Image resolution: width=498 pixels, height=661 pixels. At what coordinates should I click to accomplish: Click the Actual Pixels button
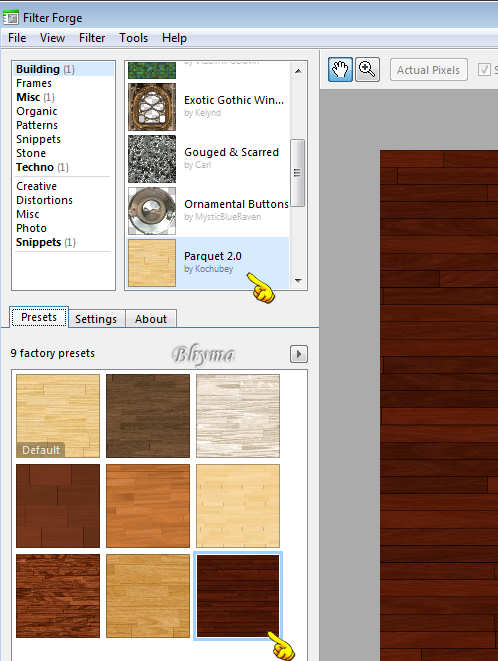click(x=428, y=70)
